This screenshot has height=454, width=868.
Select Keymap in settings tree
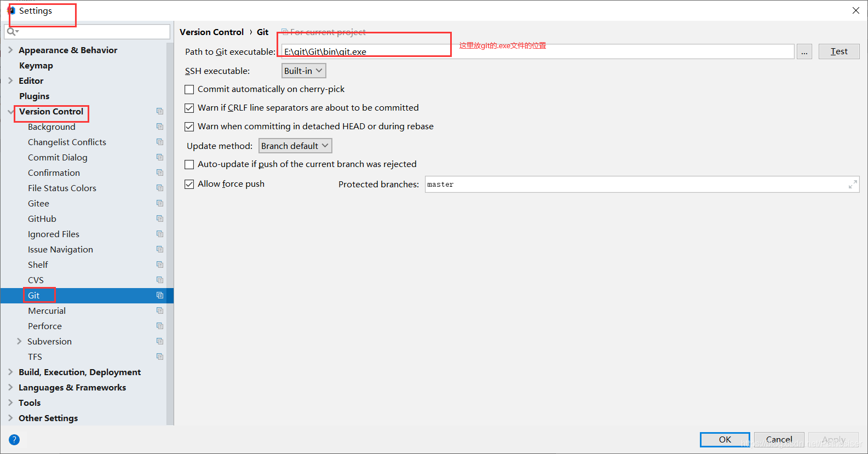click(x=36, y=65)
